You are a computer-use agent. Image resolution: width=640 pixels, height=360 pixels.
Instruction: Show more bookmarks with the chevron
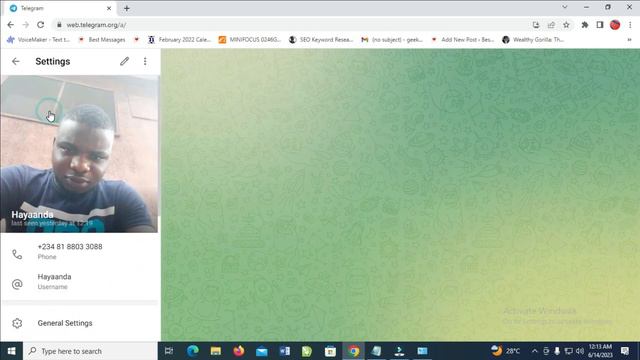click(x=629, y=40)
